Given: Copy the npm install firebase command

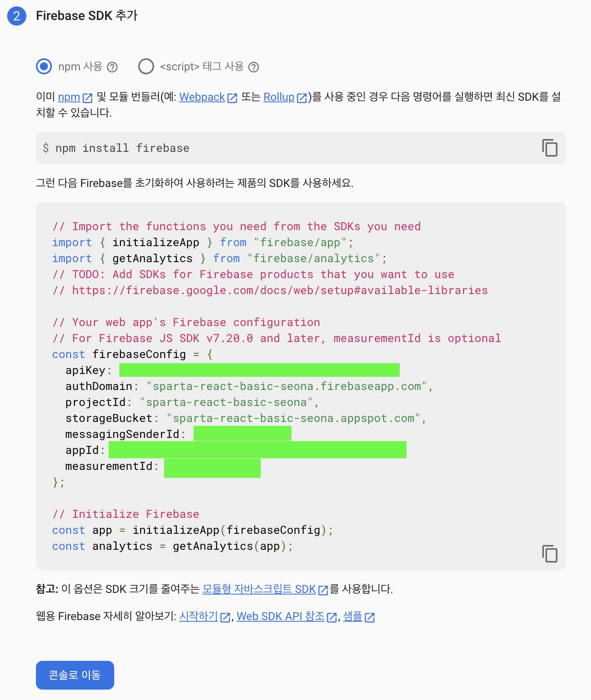Looking at the screenshot, I should [550, 148].
